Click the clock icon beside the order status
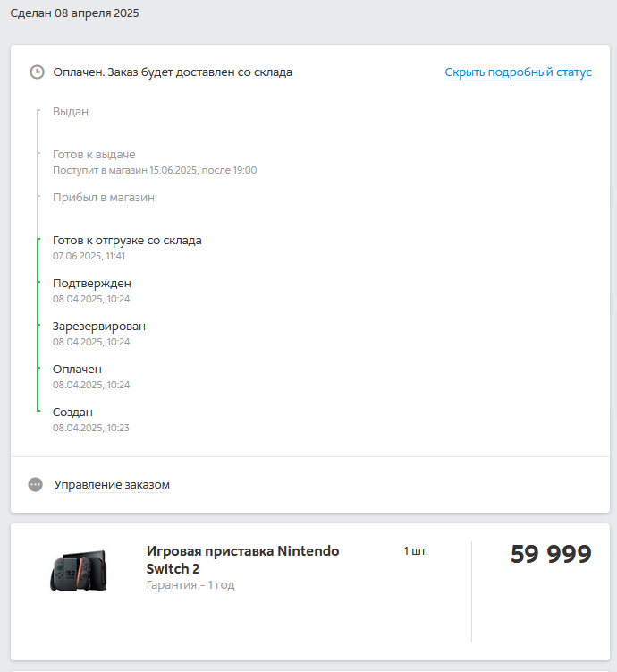This screenshot has width=617, height=672. tap(37, 72)
